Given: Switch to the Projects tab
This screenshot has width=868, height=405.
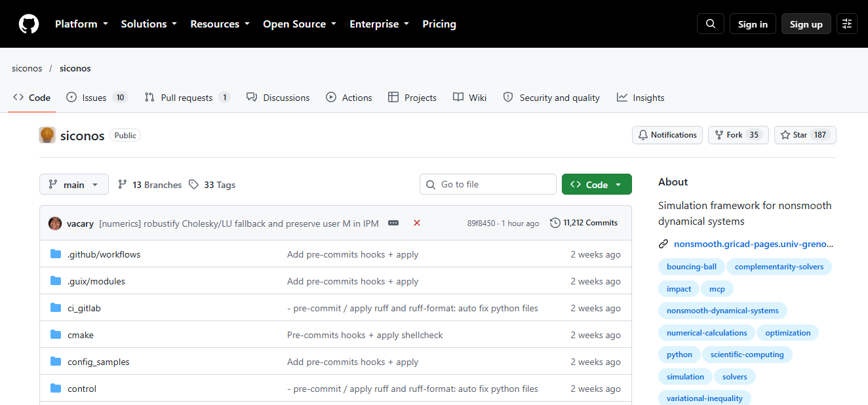Looking at the screenshot, I should coord(412,98).
